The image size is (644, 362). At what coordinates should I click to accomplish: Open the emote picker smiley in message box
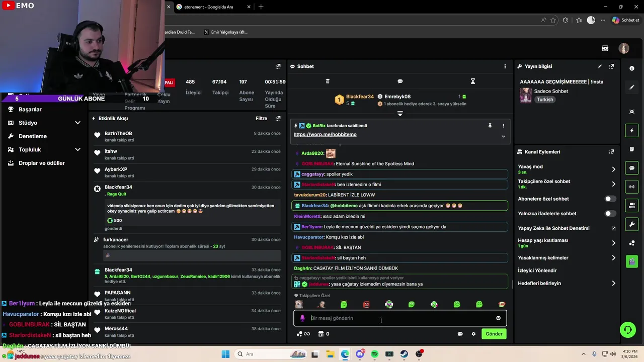[x=499, y=318]
